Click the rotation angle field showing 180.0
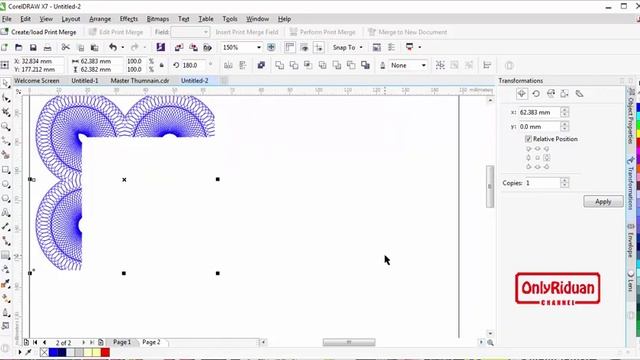Screen dimensions: 640x360 [193, 65]
